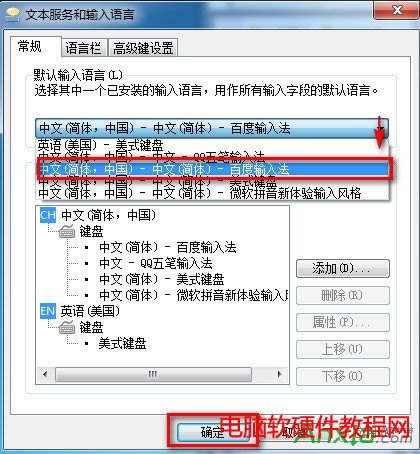The height and width of the screenshot is (454, 420).
Task: Switch to the 语言栏 tab
Action: coord(83,48)
